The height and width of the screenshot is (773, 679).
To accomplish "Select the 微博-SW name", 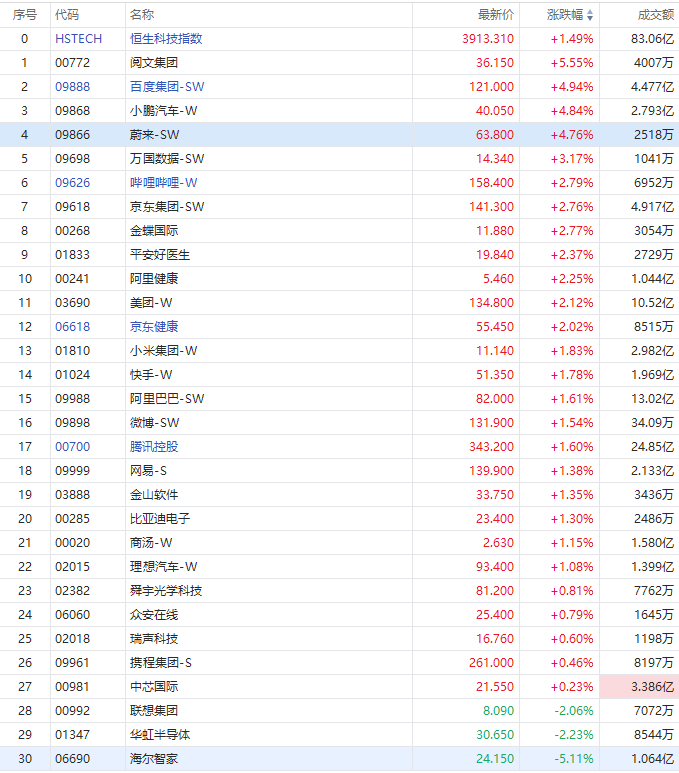I will pyautogui.click(x=155, y=422).
